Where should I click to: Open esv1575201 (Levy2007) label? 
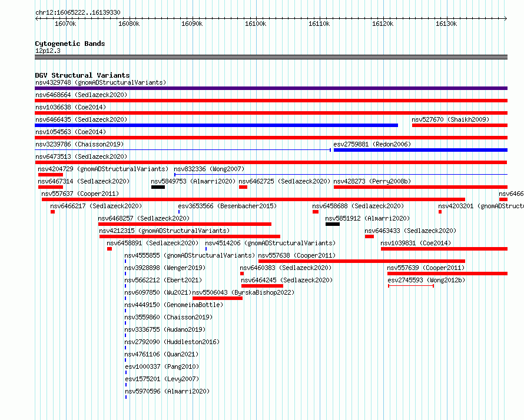click(x=162, y=379)
